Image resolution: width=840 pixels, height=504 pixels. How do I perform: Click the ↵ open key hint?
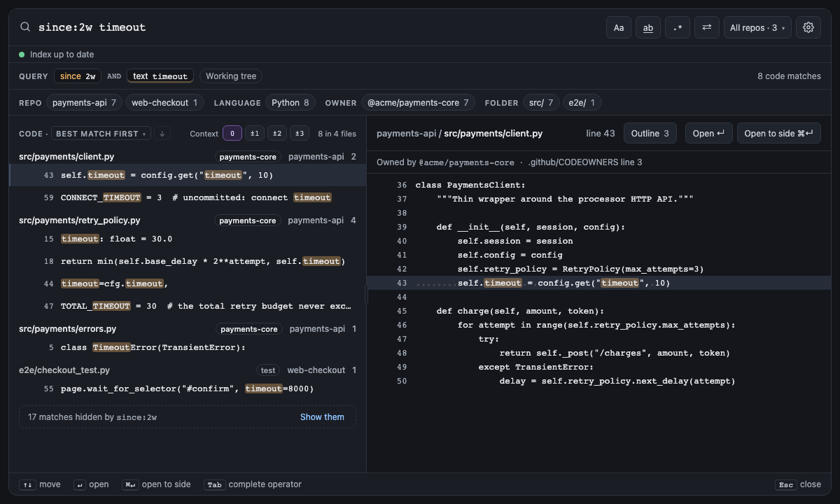(91, 484)
